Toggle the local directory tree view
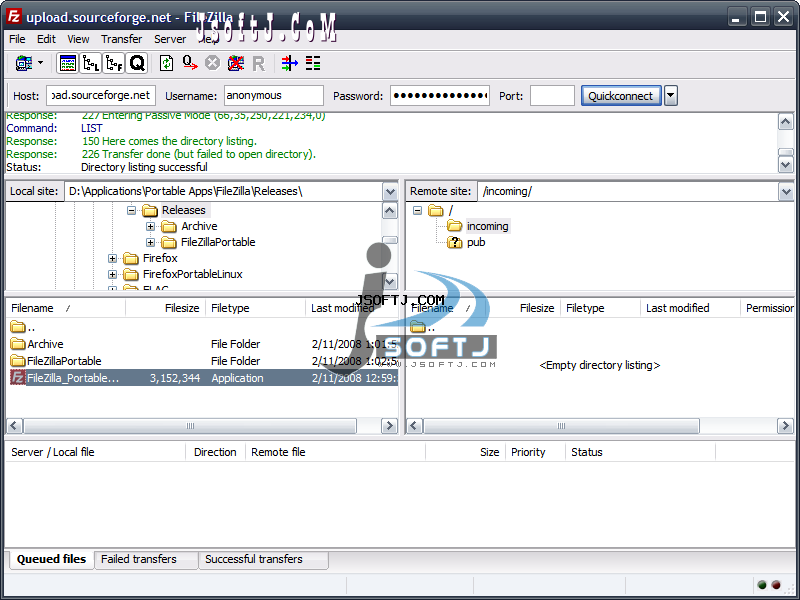This screenshot has width=800, height=600. coord(91,63)
